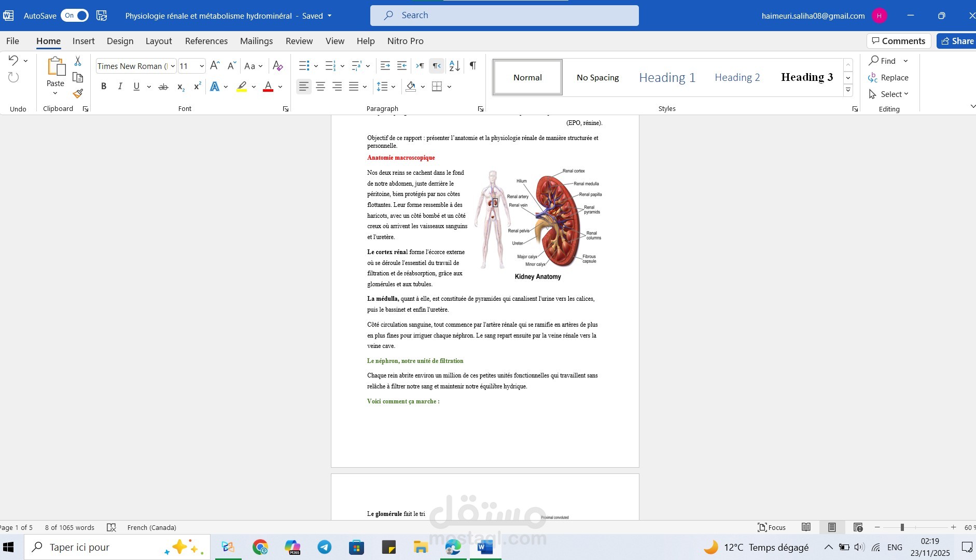Toggle the AutoSave switch
This screenshot has width=976, height=560.
tap(75, 16)
